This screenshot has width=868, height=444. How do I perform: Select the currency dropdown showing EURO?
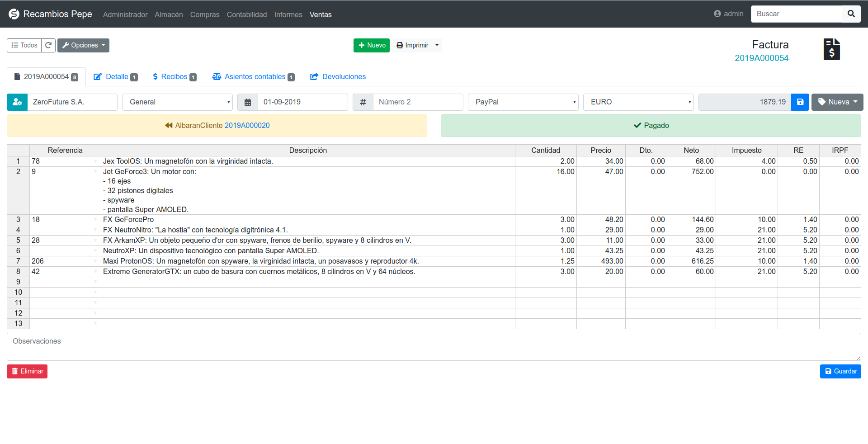638,102
